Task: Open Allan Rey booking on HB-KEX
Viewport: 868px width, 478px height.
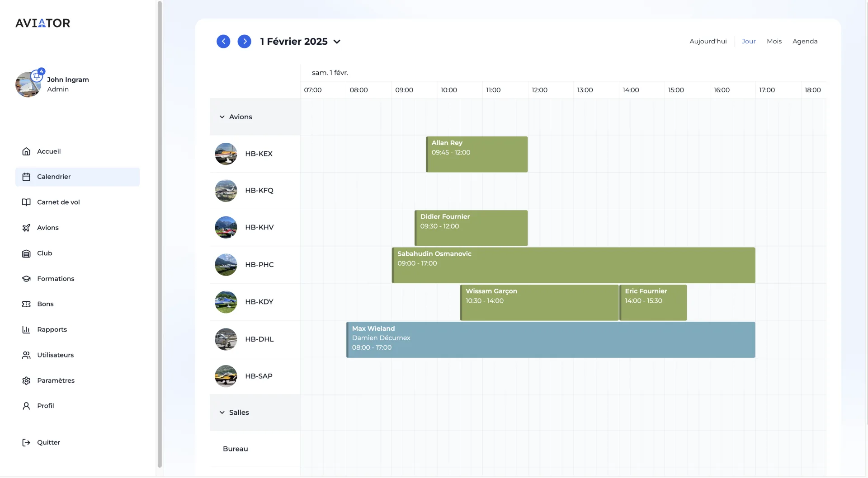Action: point(476,155)
